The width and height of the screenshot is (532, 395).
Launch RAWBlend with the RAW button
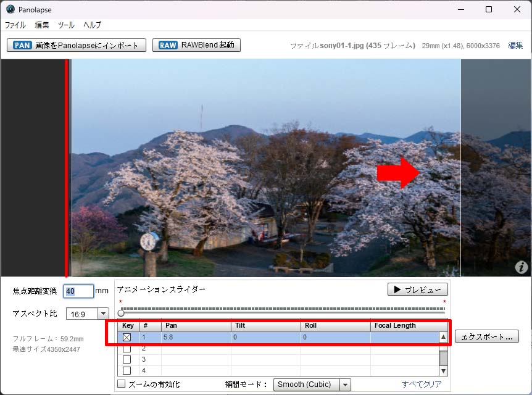point(196,45)
